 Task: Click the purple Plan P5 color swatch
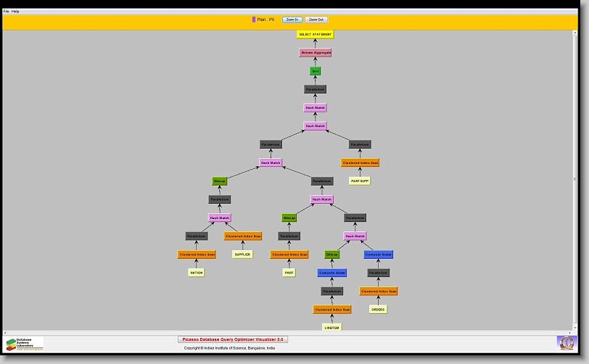[254, 20]
